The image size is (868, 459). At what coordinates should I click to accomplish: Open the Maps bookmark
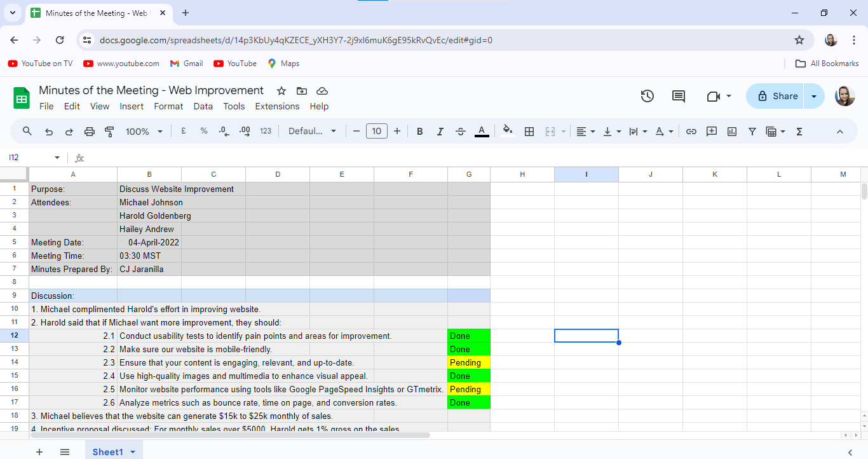[283, 64]
